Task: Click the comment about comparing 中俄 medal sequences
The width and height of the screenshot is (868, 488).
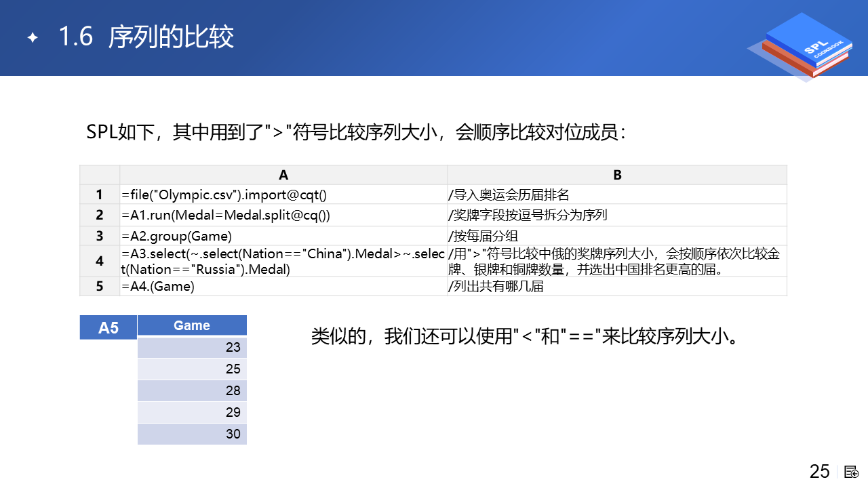Action: [617, 261]
